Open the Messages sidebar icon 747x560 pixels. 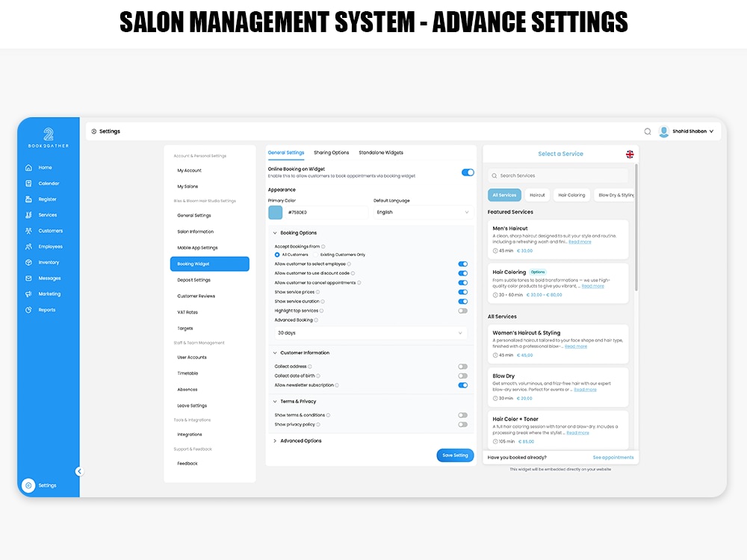point(28,278)
